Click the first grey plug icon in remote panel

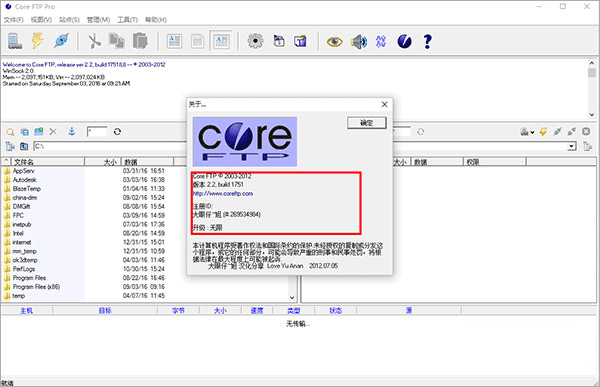(x=558, y=132)
